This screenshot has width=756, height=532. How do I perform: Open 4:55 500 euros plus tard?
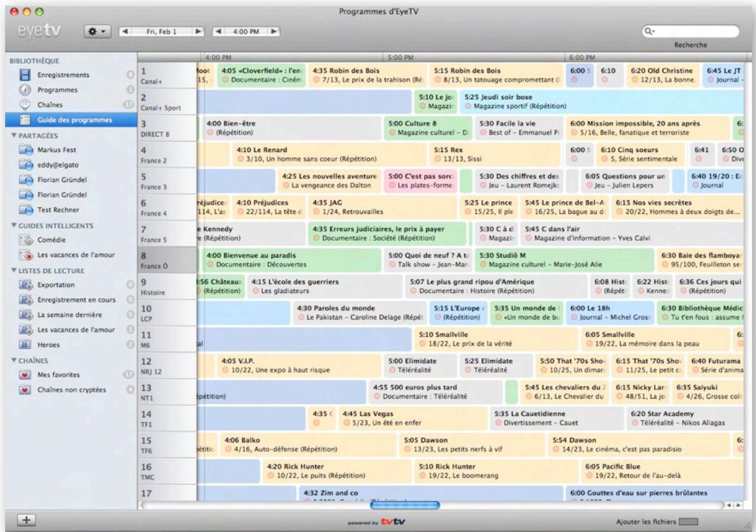pos(434,392)
